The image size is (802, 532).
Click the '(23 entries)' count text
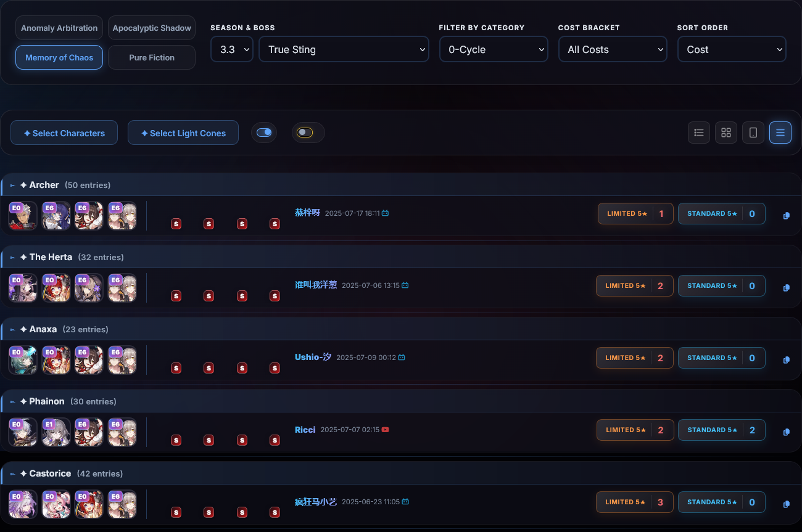point(85,329)
